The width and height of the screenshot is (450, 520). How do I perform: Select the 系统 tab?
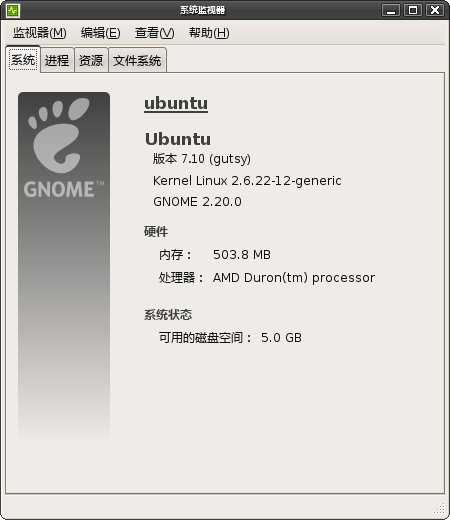(23, 60)
